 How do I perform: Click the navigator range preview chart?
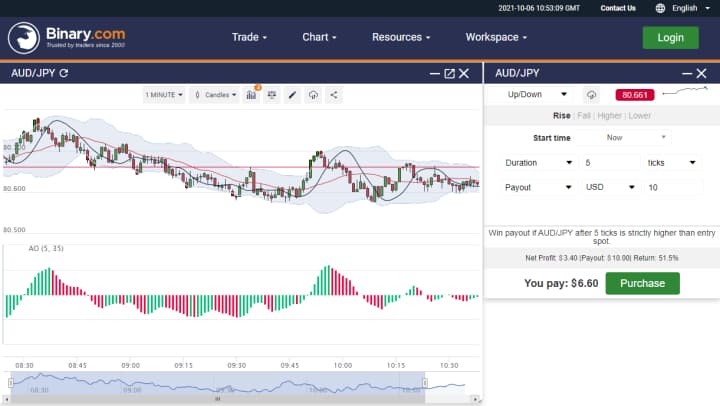218,383
